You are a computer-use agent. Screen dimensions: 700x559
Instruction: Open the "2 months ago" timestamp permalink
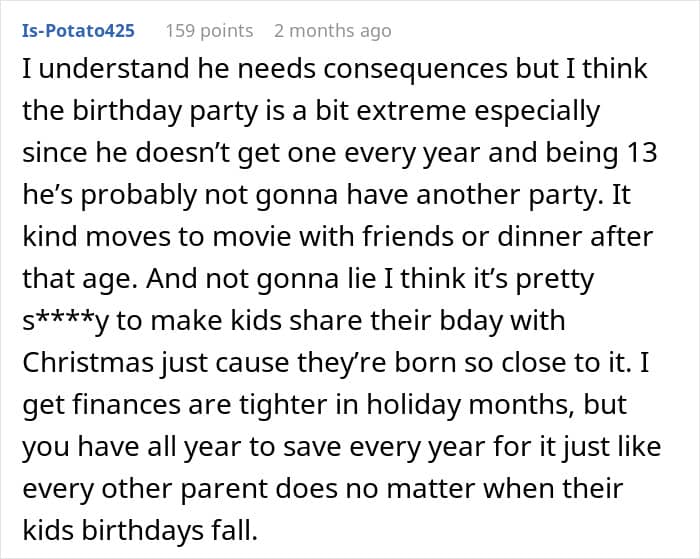point(332,30)
